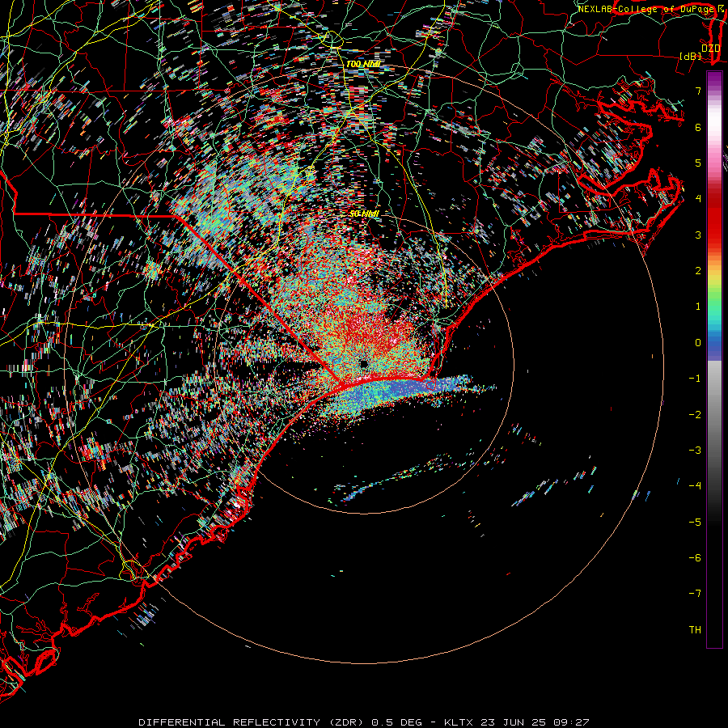Click the '23 JUN 25' date text
Screen dimensions: 728x728
tap(515, 722)
